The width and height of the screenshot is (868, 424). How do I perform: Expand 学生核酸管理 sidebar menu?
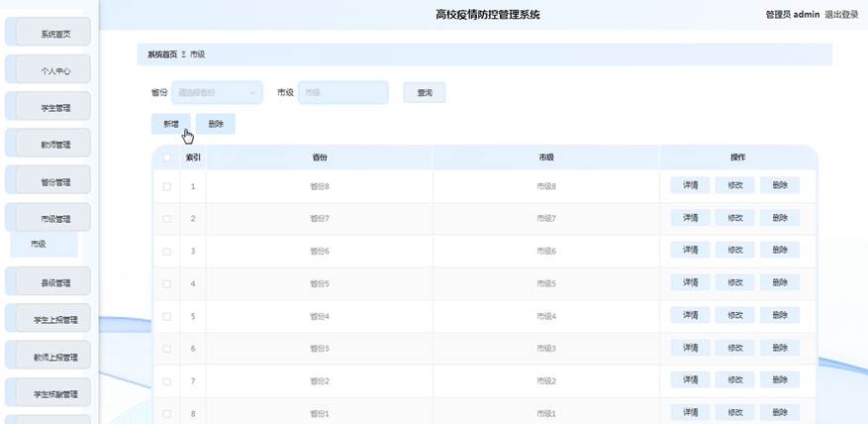click(x=48, y=392)
